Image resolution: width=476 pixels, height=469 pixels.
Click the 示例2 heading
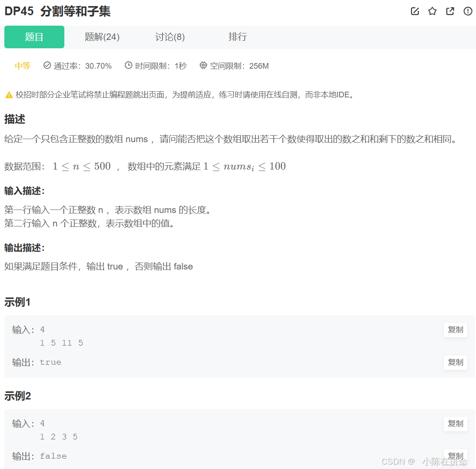(17, 396)
